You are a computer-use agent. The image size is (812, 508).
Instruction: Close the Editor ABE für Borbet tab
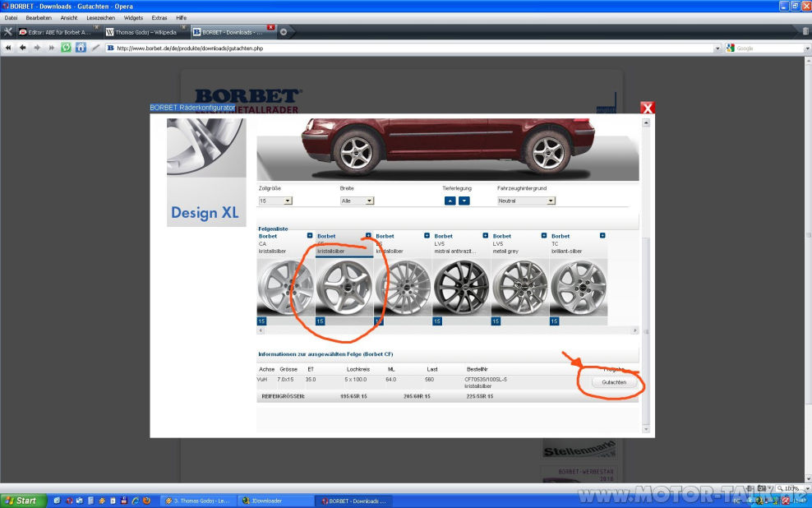[96, 27]
